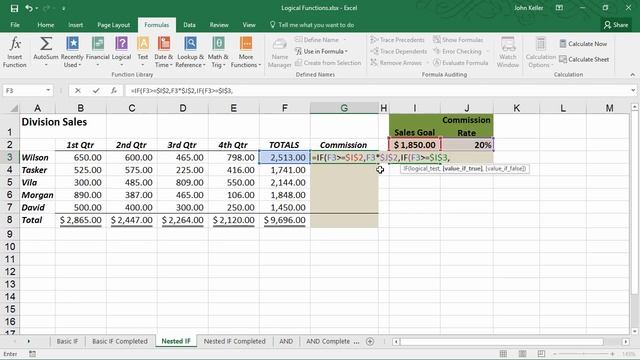Switch to Normal view icon in status bar
Viewport: 640px width, 360px height.
point(503,354)
